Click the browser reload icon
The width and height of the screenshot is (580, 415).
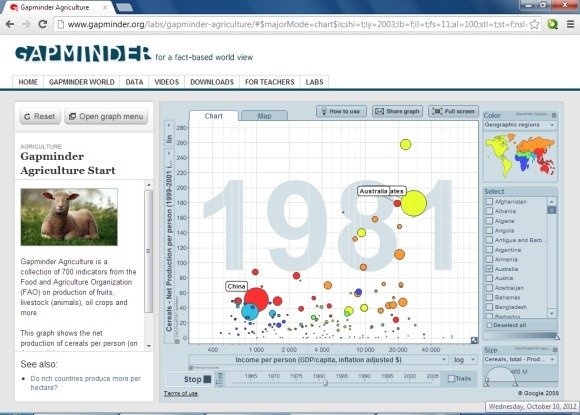(43, 24)
